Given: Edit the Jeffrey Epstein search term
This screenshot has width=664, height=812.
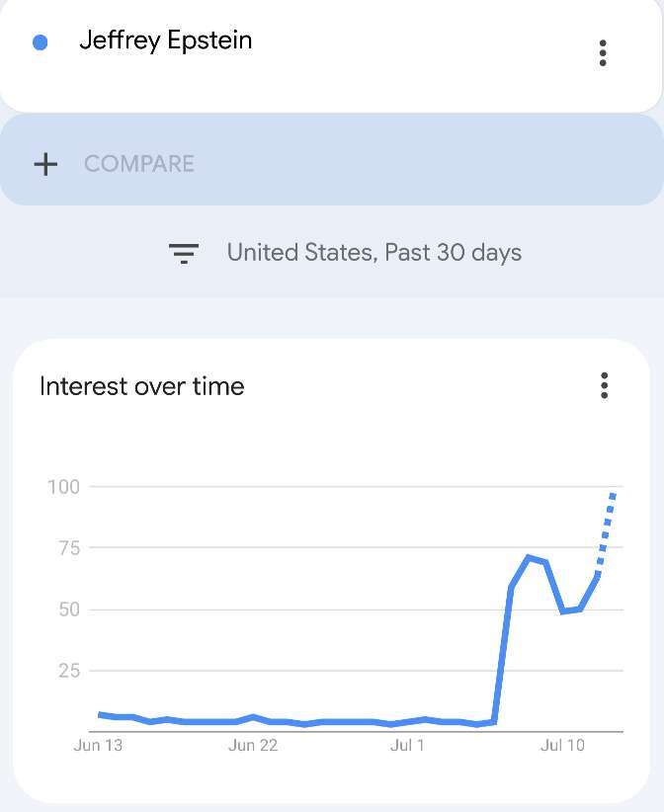Looking at the screenshot, I should (x=166, y=41).
